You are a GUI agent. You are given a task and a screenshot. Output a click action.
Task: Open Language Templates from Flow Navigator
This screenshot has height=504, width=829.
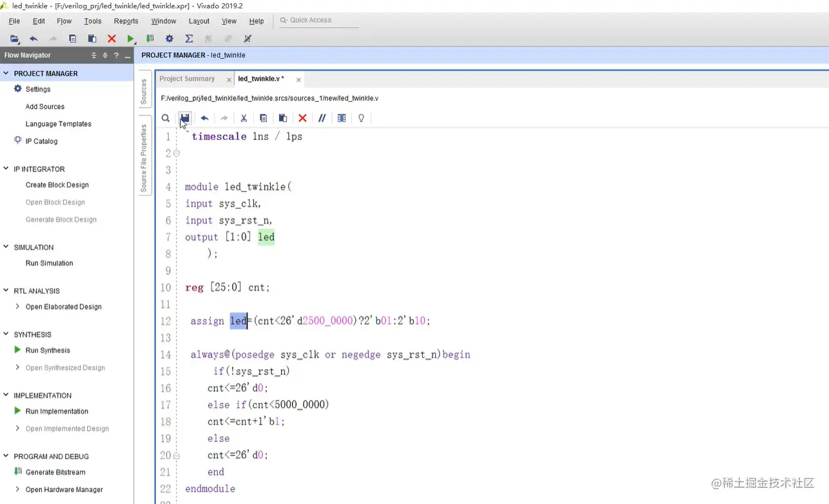coord(58,124)
